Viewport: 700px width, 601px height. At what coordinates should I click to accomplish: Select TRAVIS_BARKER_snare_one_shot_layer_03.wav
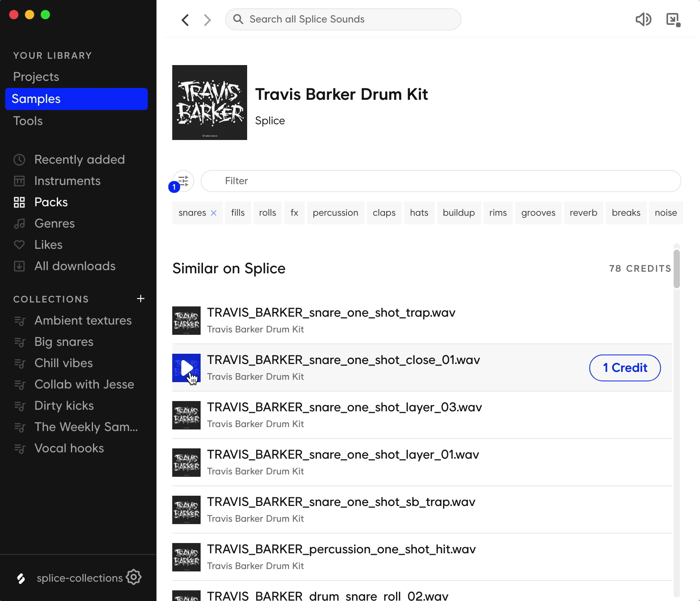(344, 407)
